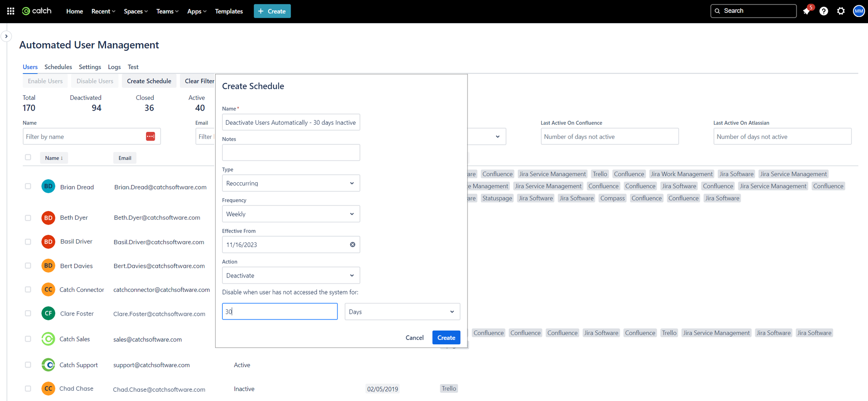Open the Days unit dropdown

click(402, 311)
